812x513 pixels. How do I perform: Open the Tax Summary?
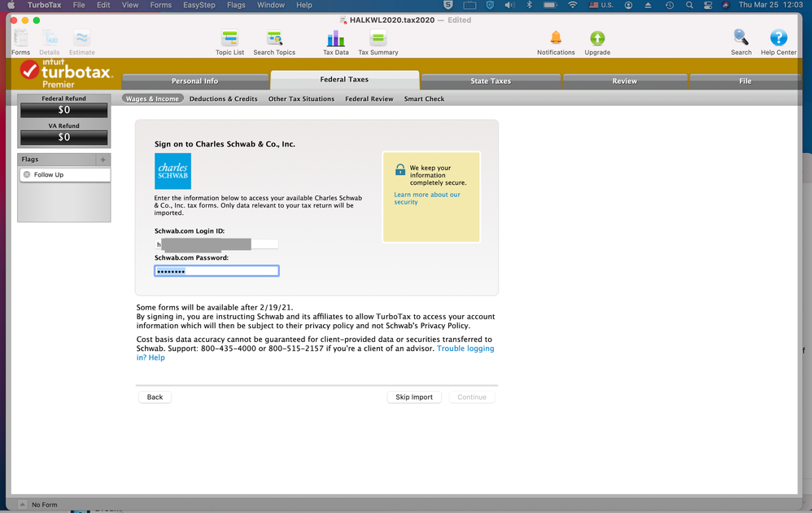(378, 42)
